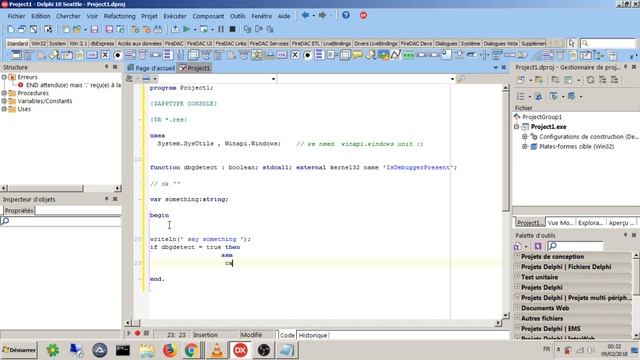640x360 pixels.
Task: Open the Refactoring menu
Action: pos(120,16)
